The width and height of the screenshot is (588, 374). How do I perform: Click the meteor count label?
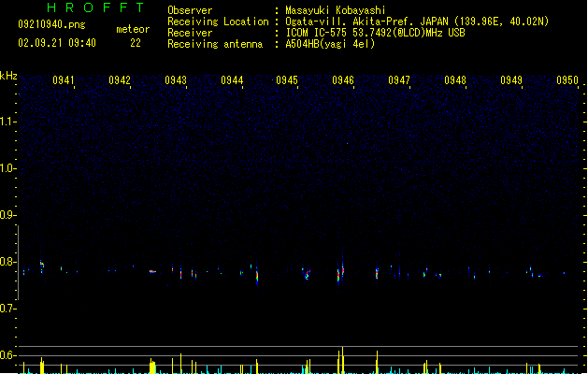coord(133,29)
